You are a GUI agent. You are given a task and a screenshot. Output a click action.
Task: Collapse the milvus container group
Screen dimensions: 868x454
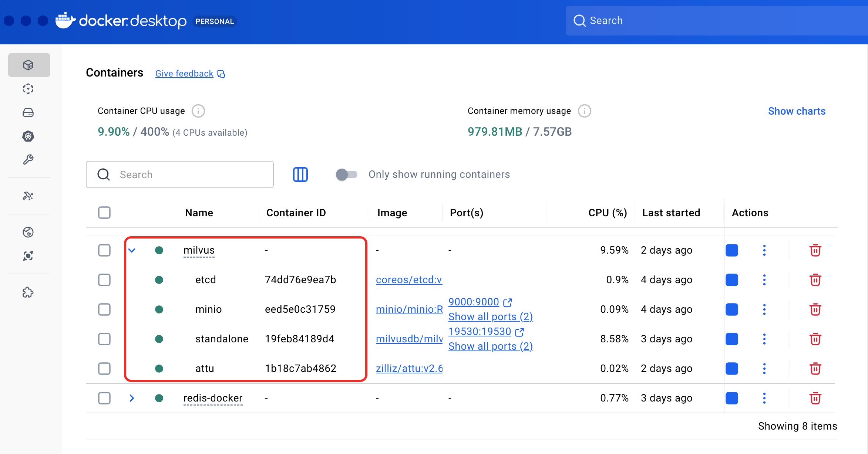pos(132,250)
